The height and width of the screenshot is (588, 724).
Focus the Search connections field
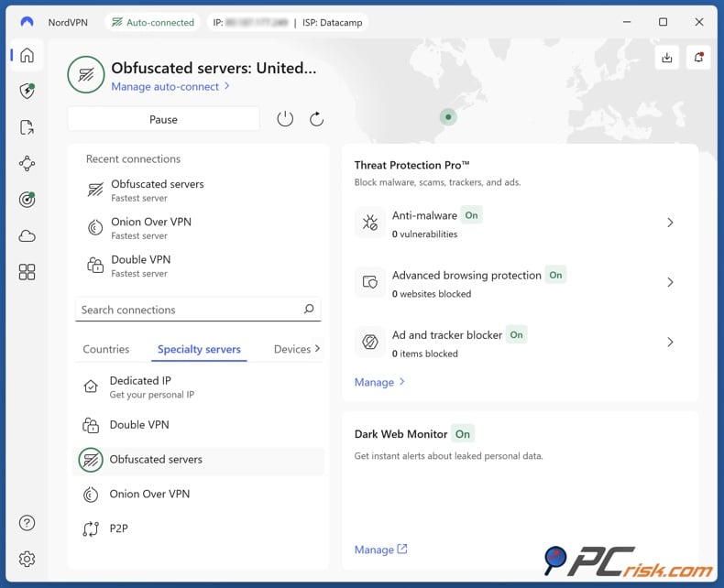pos(198,310)
